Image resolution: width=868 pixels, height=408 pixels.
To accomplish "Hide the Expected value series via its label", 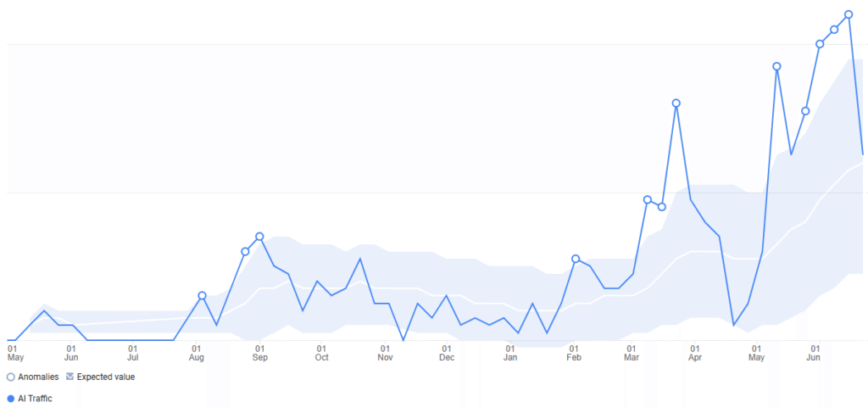I will pyautogui.click(x=106, y=377).
